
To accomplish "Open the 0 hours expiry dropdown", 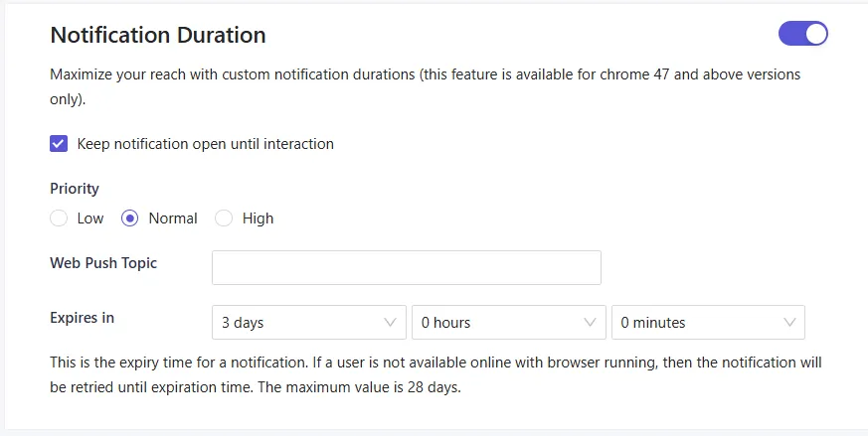I will coord(498,323).
